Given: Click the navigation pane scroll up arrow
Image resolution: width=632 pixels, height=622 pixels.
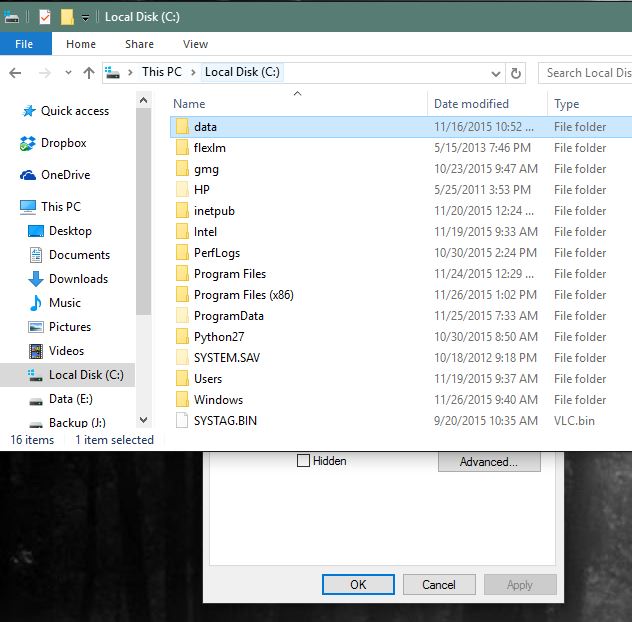Looking at the screenshot, I should [143, 100].
